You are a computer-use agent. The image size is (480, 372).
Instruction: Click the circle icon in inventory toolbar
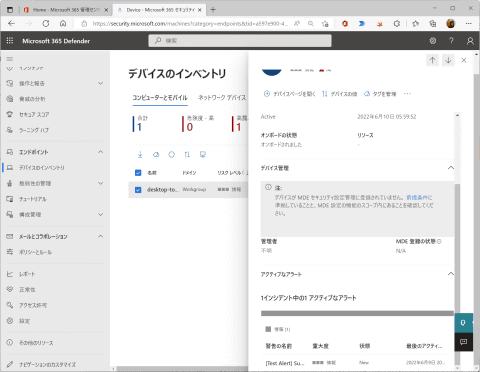click(171, 154)
